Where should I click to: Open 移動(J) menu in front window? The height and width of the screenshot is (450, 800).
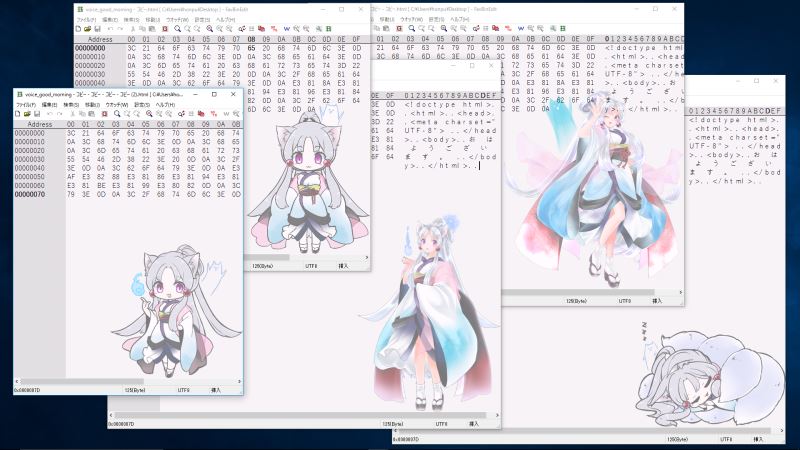coord(92,105)
